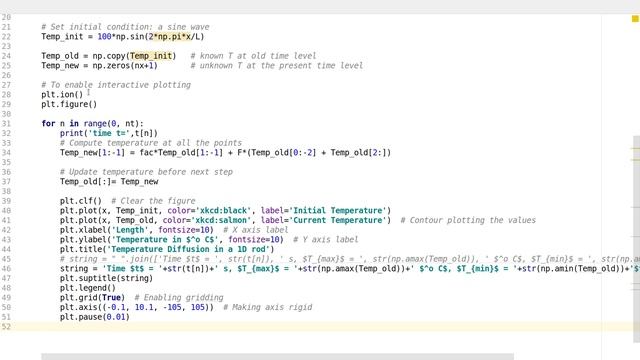This screenshot has width=640, height=360.
Task: Click the 'for n in range(0, nt):' line
Action: point(92,123)
